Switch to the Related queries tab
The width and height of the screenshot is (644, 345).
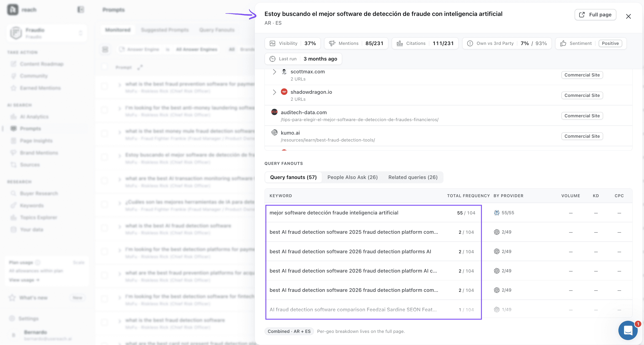point(413,177)
